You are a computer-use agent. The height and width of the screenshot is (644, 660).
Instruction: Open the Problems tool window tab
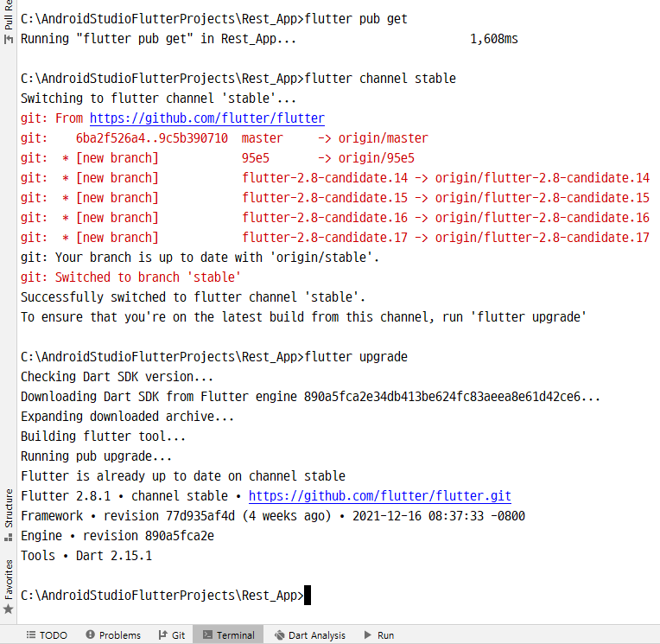click(113, 634)
